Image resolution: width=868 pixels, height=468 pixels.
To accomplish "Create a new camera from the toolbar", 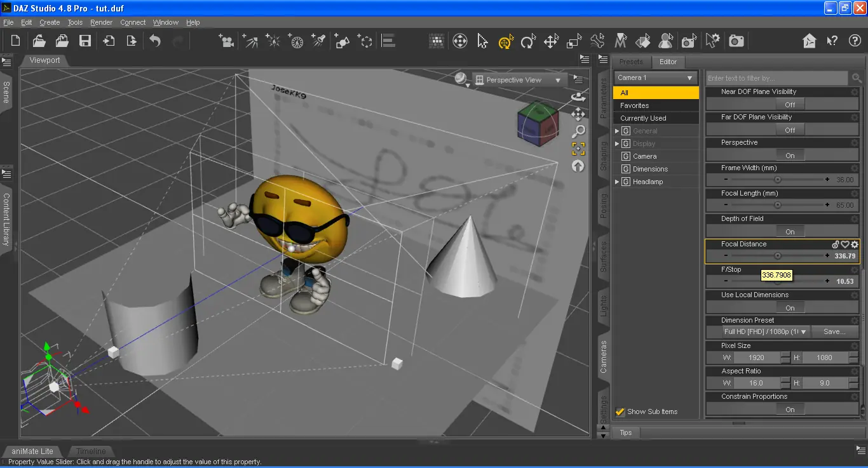I will tap(226, 40).
